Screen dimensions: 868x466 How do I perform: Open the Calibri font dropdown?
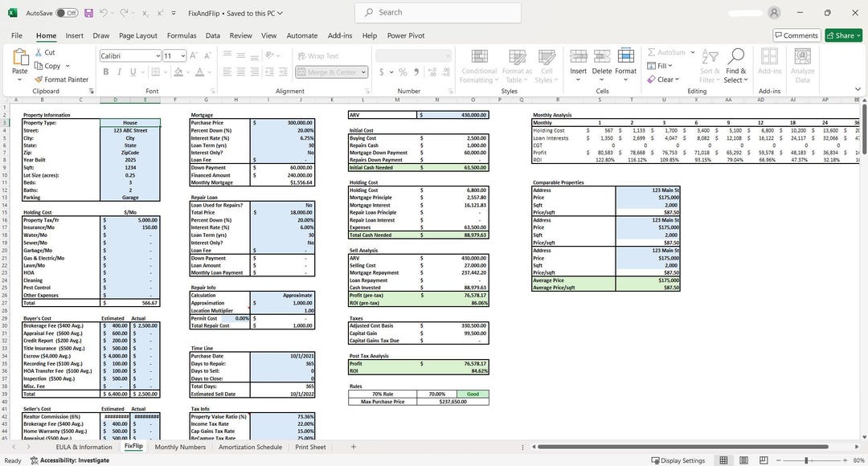pyautogui.click(x=157, y=55)
